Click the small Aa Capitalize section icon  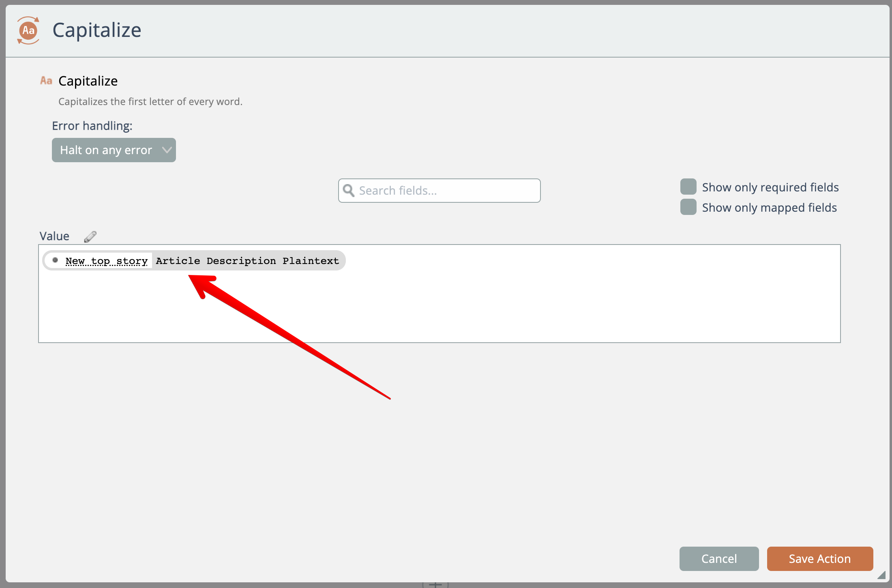46,81
